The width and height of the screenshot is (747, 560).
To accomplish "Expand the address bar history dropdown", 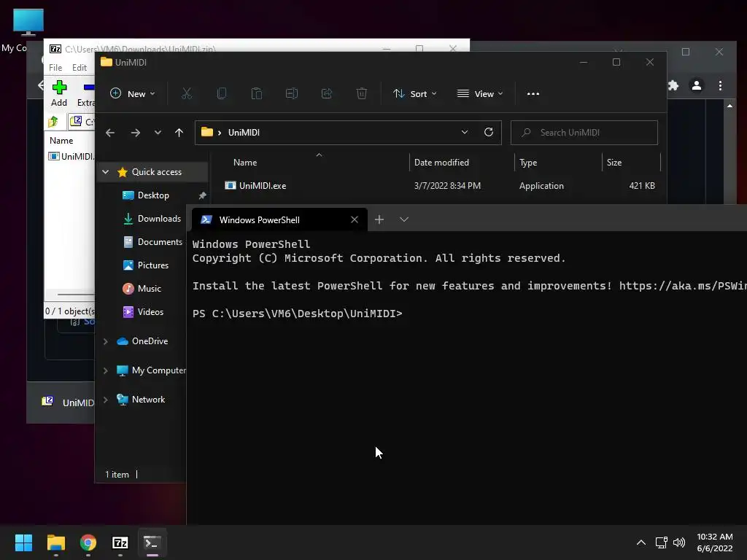I will click(465, 133).
